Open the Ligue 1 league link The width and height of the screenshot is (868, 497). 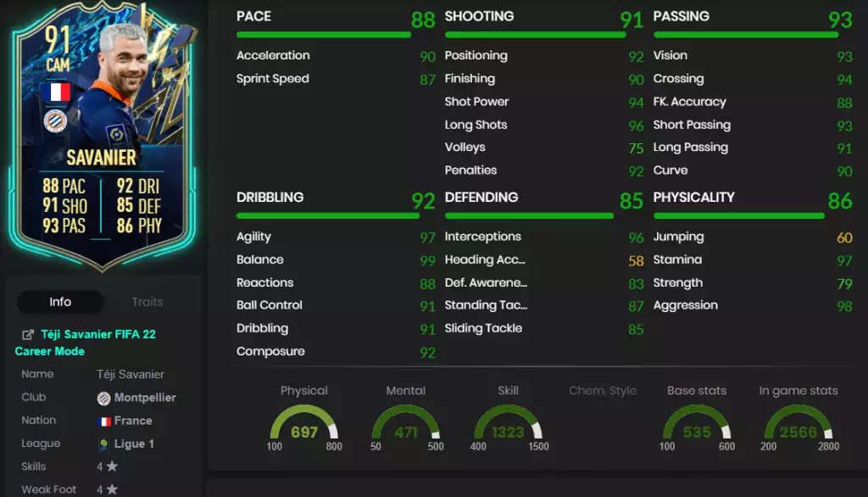point(134,444)
